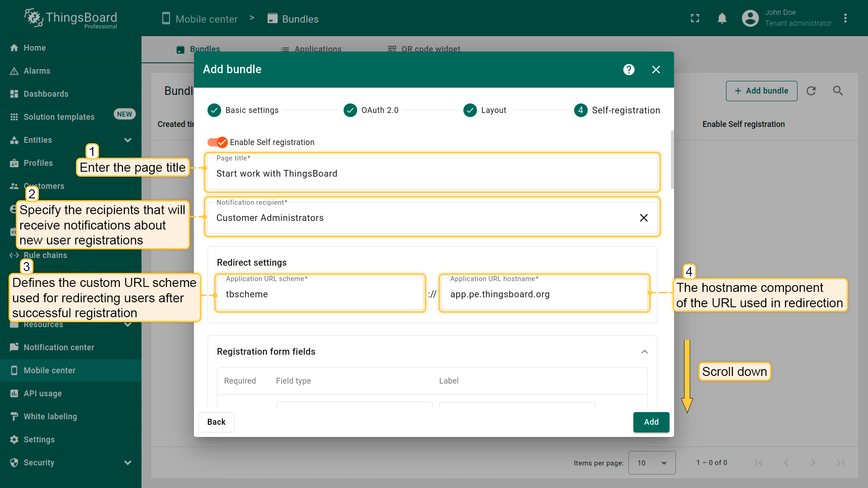
Task: Click the John Doe avatar icon
Action: coord(750,19)
